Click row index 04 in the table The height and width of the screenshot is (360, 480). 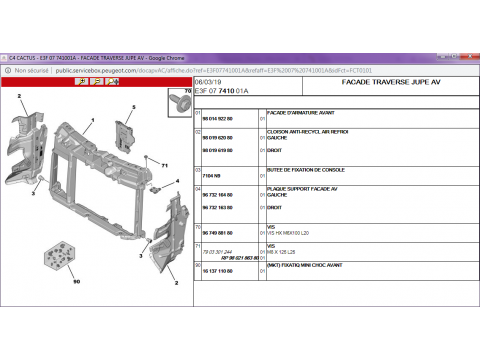(198, 189)
